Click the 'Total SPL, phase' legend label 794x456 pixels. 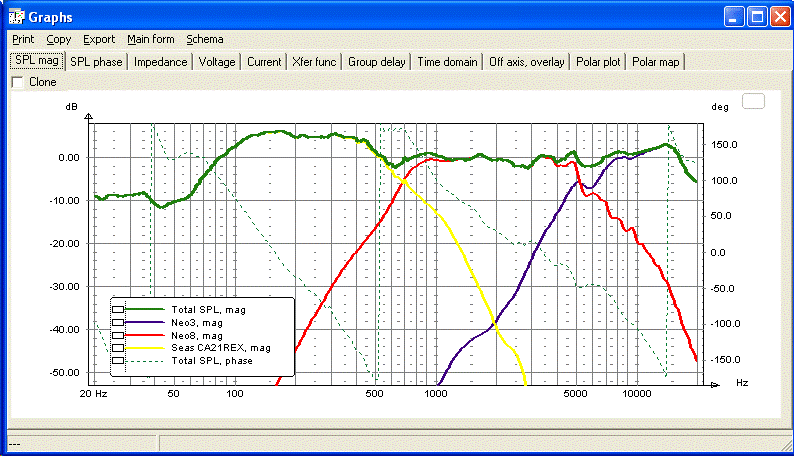[212, 360]
